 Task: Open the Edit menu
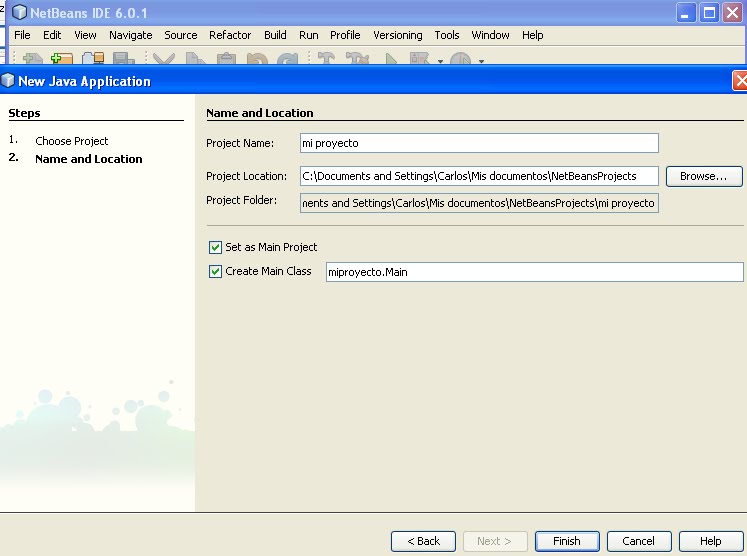point(52,35)
